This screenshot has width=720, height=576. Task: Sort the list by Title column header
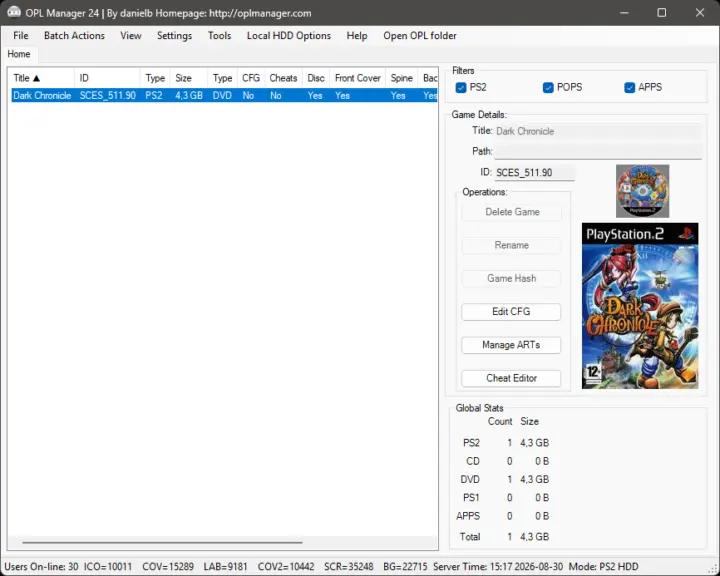[41, 78]
